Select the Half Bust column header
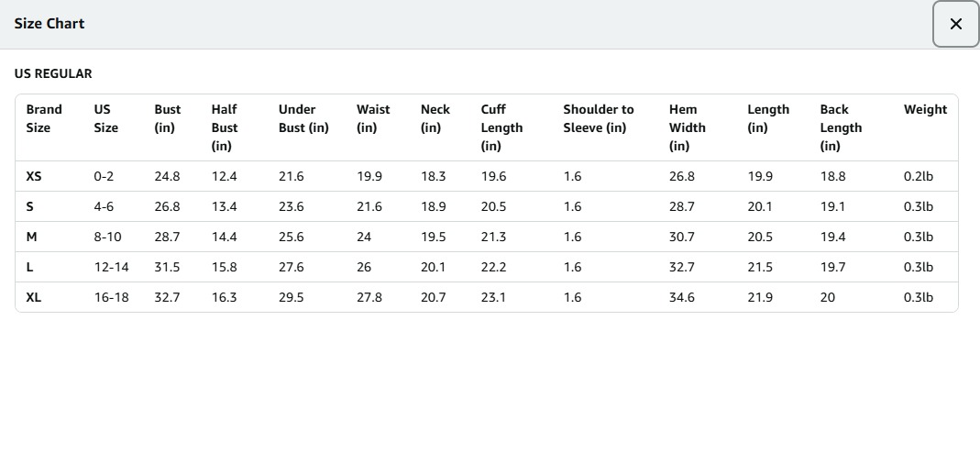The image size is (980, 464). tap(225, 127)
